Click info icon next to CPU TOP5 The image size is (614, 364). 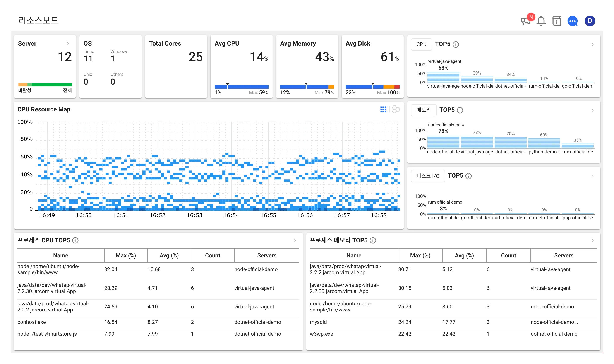[456, 44]
